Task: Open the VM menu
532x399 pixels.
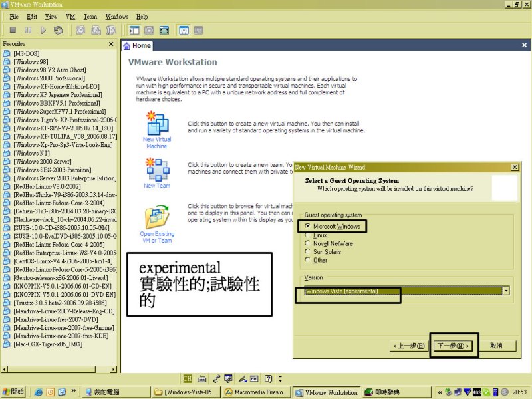Action: pyautogui.click(x=70, y=17)
